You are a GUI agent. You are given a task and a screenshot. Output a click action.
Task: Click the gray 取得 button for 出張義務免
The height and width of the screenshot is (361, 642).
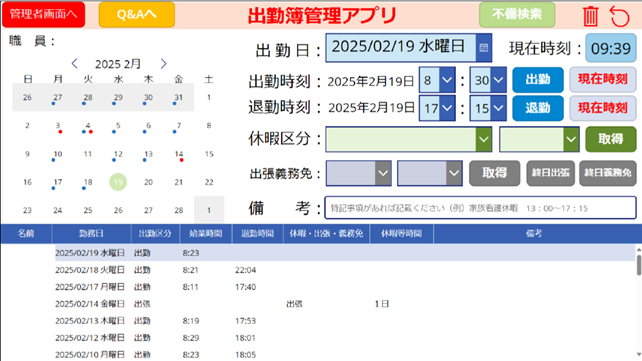(495, 173)
